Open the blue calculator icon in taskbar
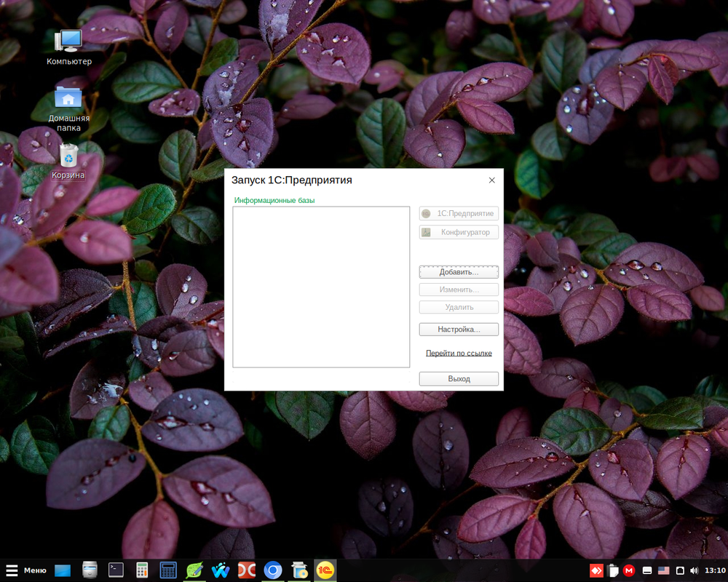The width and height of the screenshot is (728, 582). click(x=168, y=570)
